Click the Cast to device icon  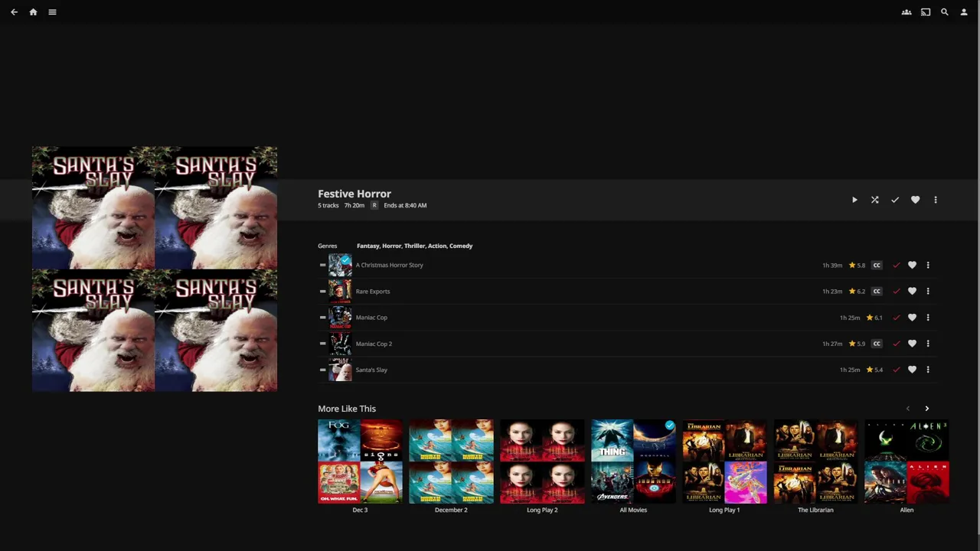[926, 12]
